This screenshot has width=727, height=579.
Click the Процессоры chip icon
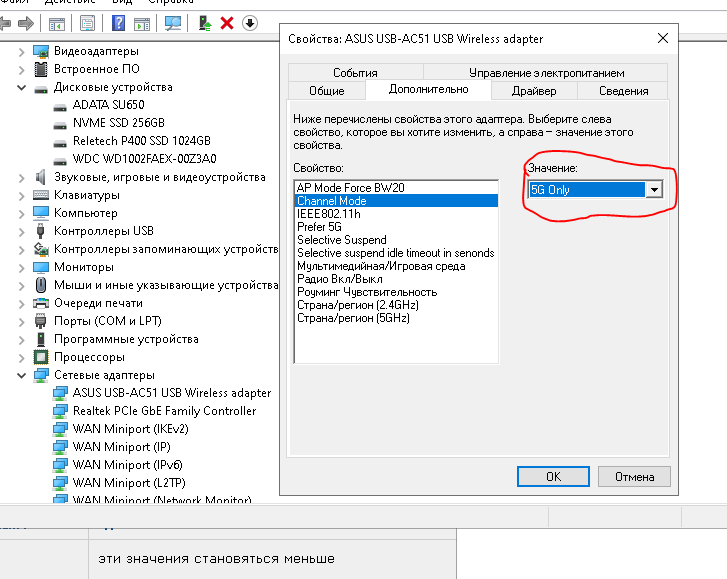click(41, 357)
